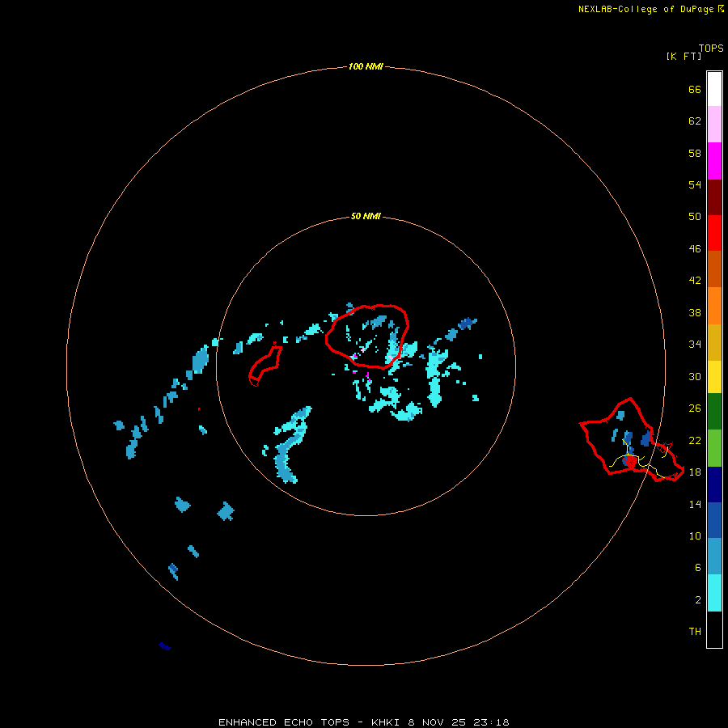
Task: Click the '[K FT]' units label
Action: tap(684, 56)
